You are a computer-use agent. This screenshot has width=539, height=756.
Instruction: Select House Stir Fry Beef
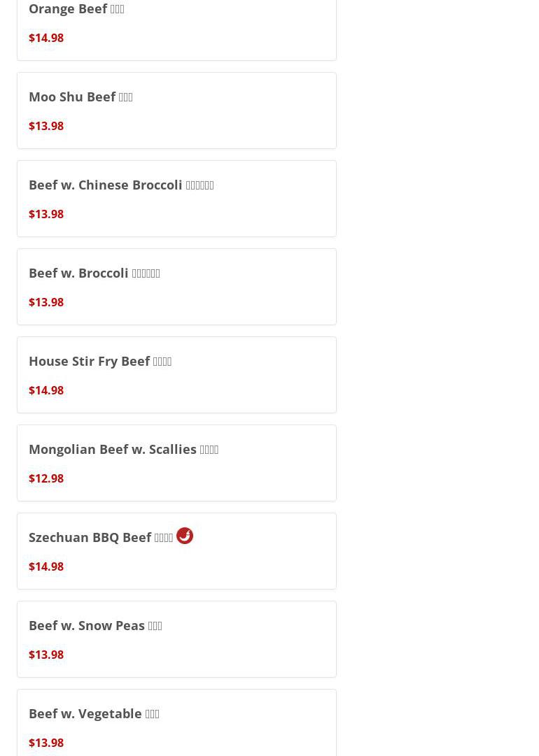(100, 362)
